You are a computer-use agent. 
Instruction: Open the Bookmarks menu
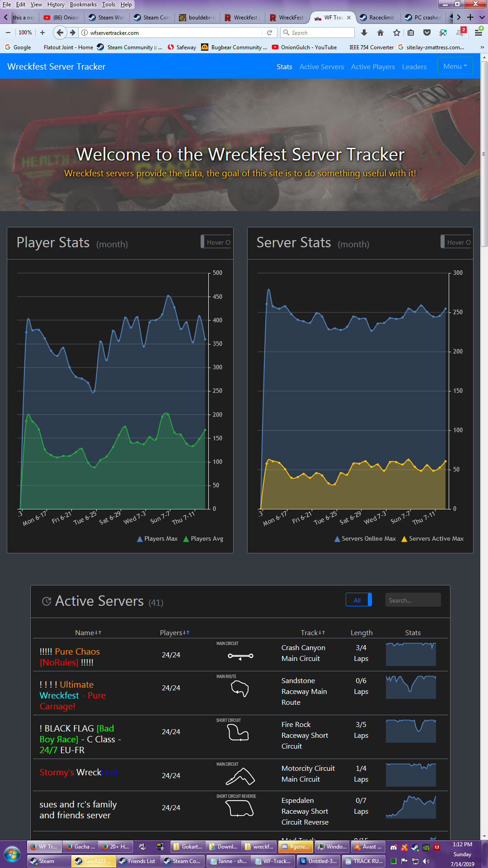click(83, 5)
